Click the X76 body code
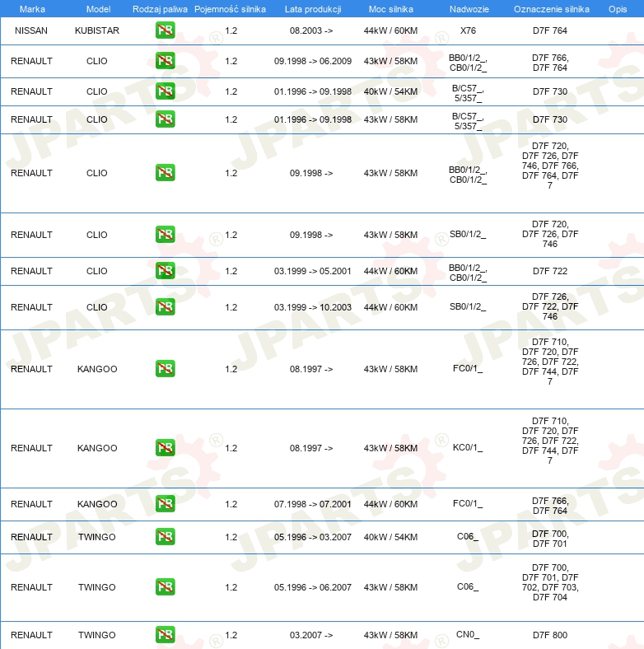644x649 pixels. pyautogui.click(x=468, y=30)
